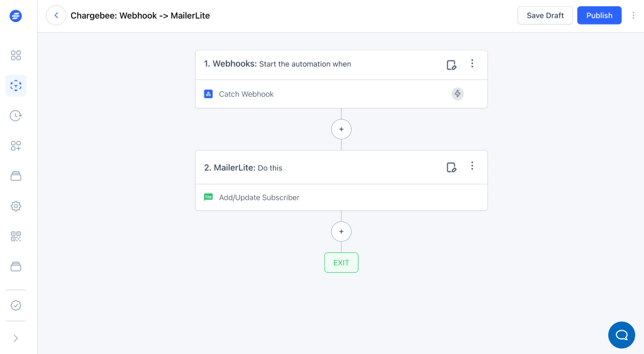This screenshot has width=644, height=354.
Task: Open the settings gear in sidebar
Action: coord(16,206)
